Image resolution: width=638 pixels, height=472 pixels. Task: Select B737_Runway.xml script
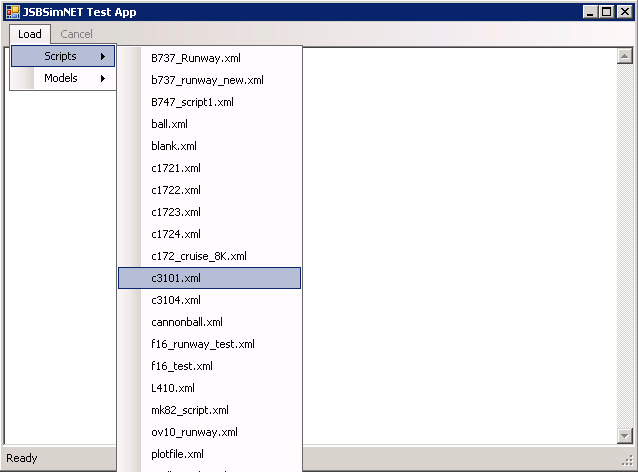click(196, 58)
